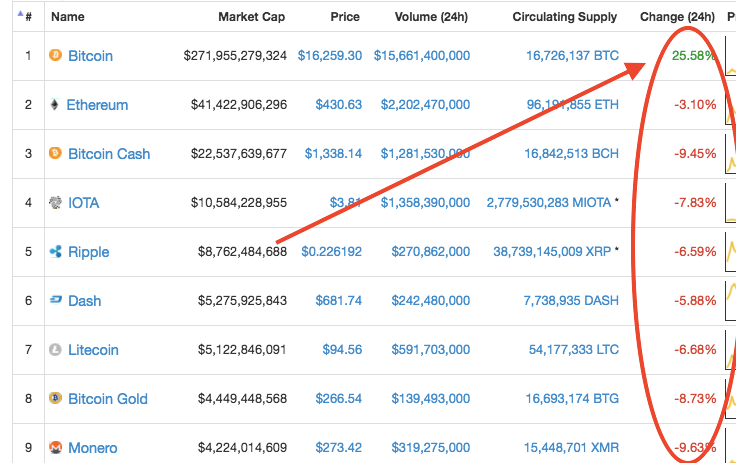Click Ripple price $0.226192

pos(331,252)
